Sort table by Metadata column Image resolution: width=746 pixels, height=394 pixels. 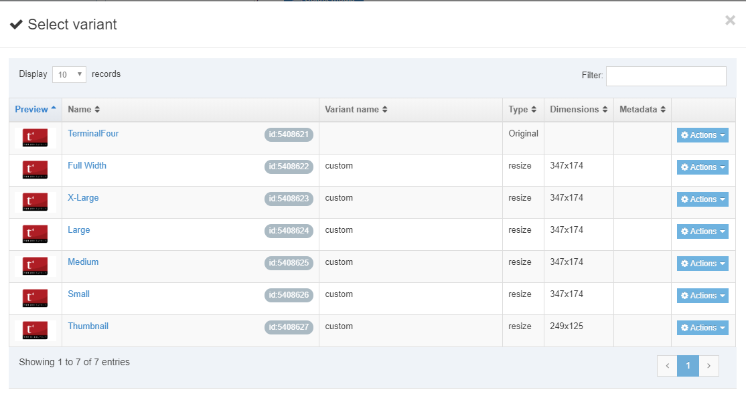coord(642,109)
